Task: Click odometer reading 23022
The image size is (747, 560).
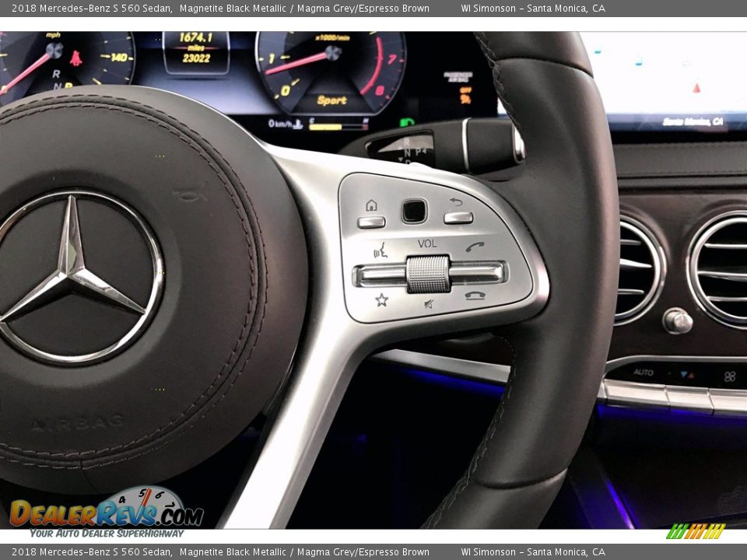Action: [196, 58]
